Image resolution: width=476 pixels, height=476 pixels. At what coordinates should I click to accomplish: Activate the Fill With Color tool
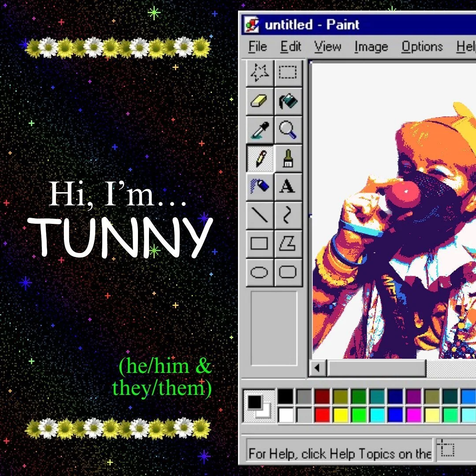[289, 101]
